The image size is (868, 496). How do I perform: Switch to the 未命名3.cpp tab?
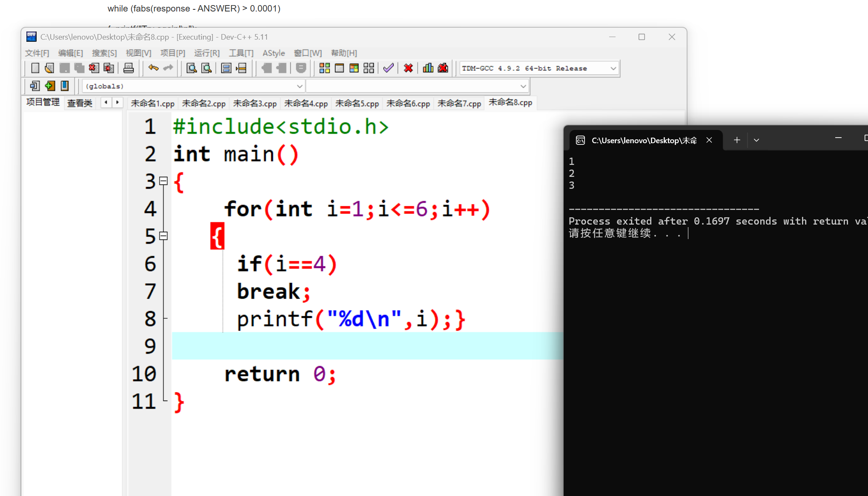(x=255, y=104)
